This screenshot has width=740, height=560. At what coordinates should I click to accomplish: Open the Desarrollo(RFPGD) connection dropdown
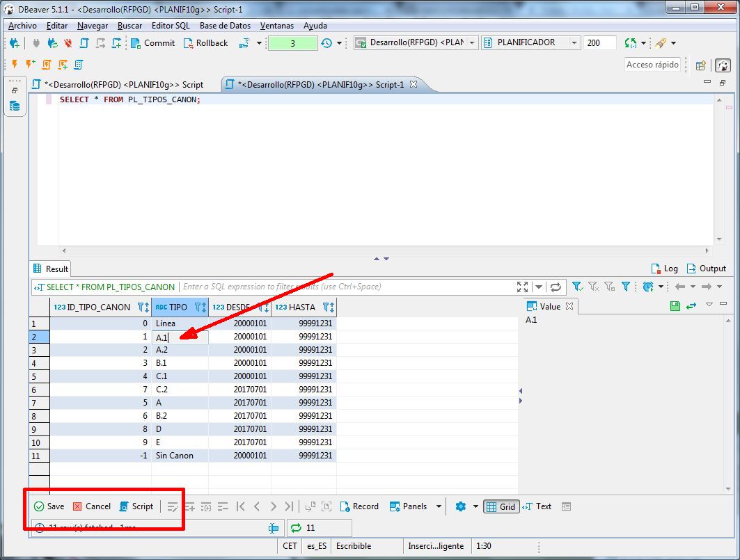coord(472,43)
